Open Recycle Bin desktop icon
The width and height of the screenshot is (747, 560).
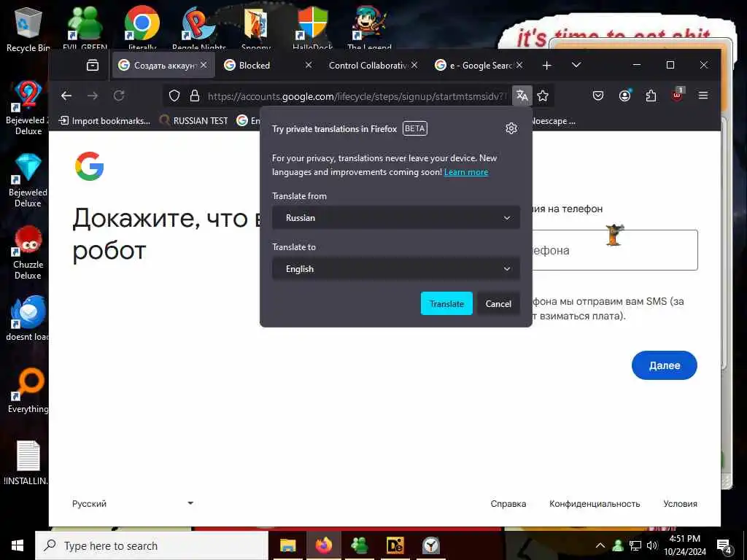tap(28, 29)
